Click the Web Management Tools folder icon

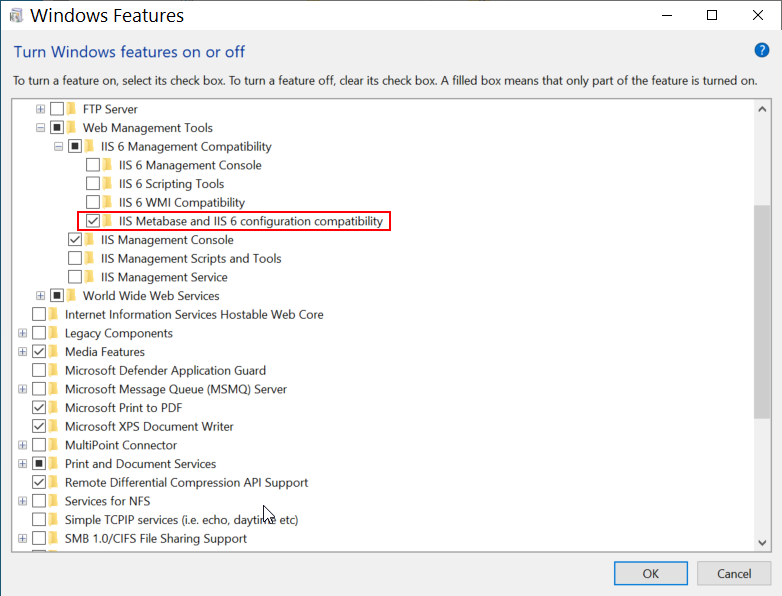72,128
